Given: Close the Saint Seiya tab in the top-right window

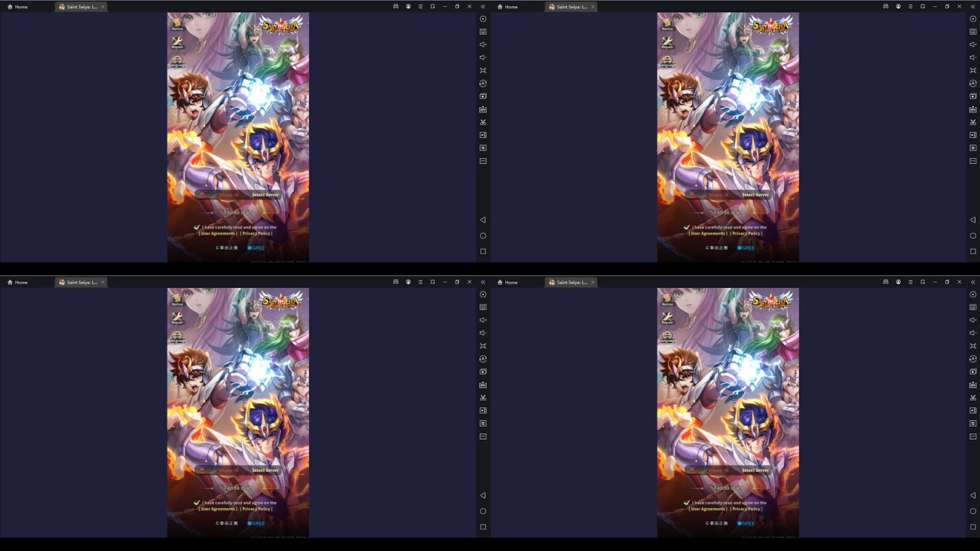Looking at the screenshot, I should [593, 7].
